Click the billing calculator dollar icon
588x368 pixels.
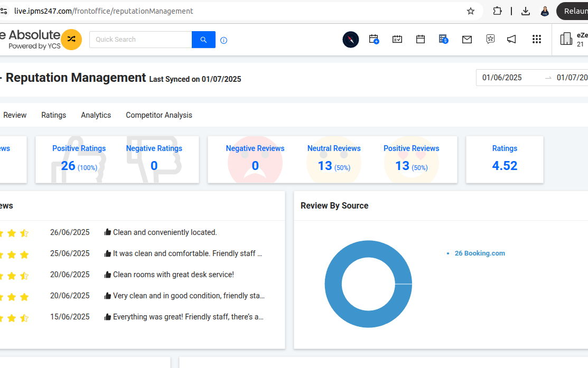point(443,39)
